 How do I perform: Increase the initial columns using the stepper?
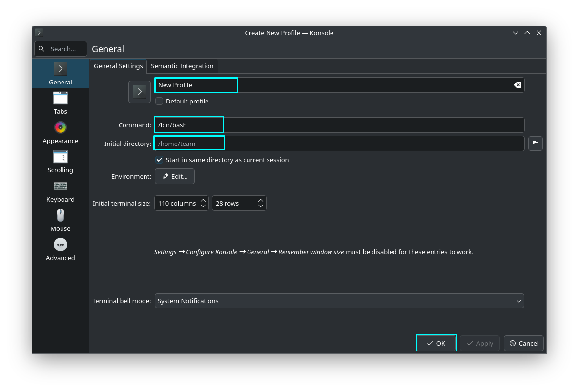204,200
